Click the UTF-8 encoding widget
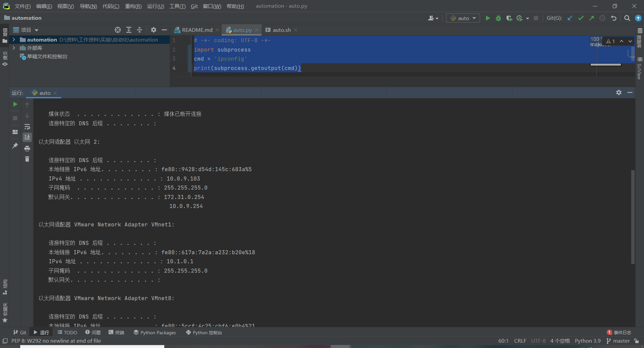This screenshot has height=348, width=644. [538, 341]
